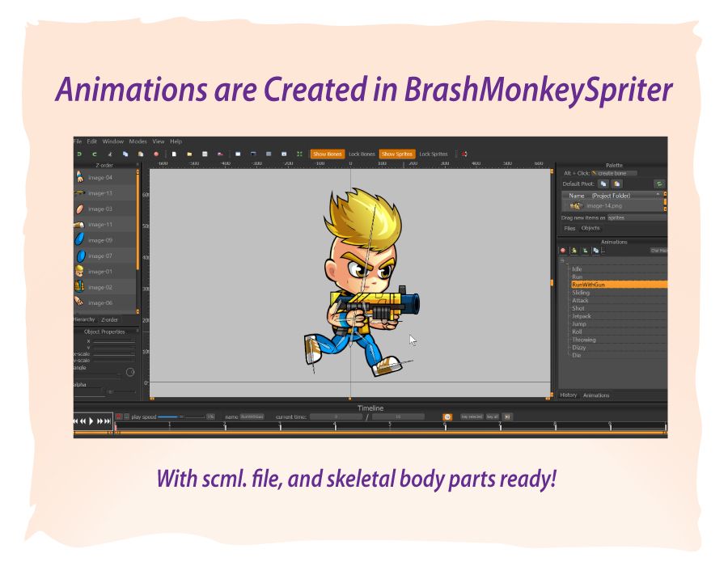The width and height of the screenshot is (728, 566).
Task: Switch to the Files tab in Palette
Action: click(x=569, y=228)
